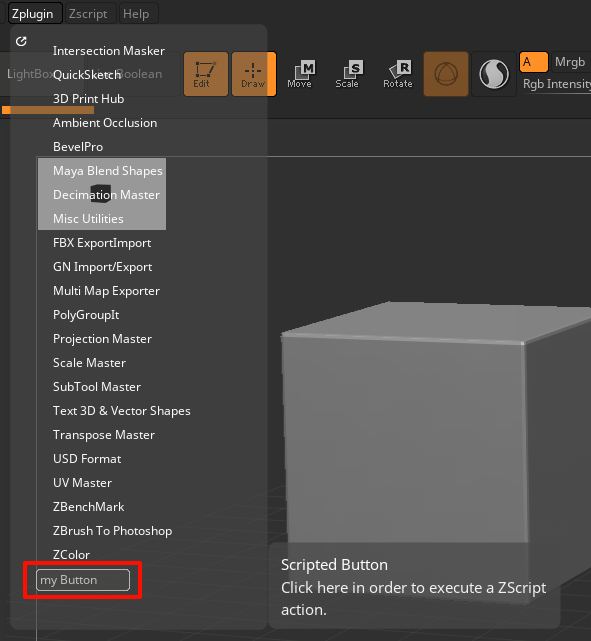The image size is (591, 641).
Task: Expand Decimation Master section
Action: click(106, 195)
